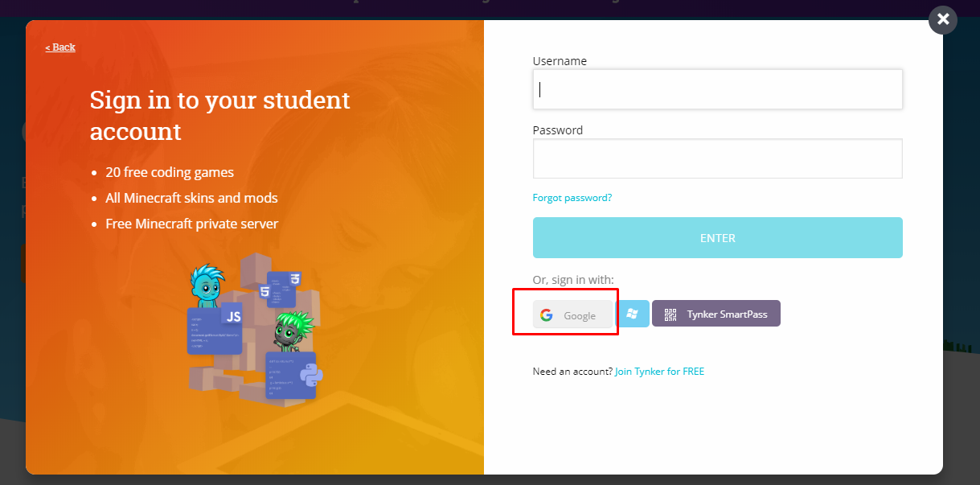
Task: Sign in with Google button
Action: tap(572, 314)
